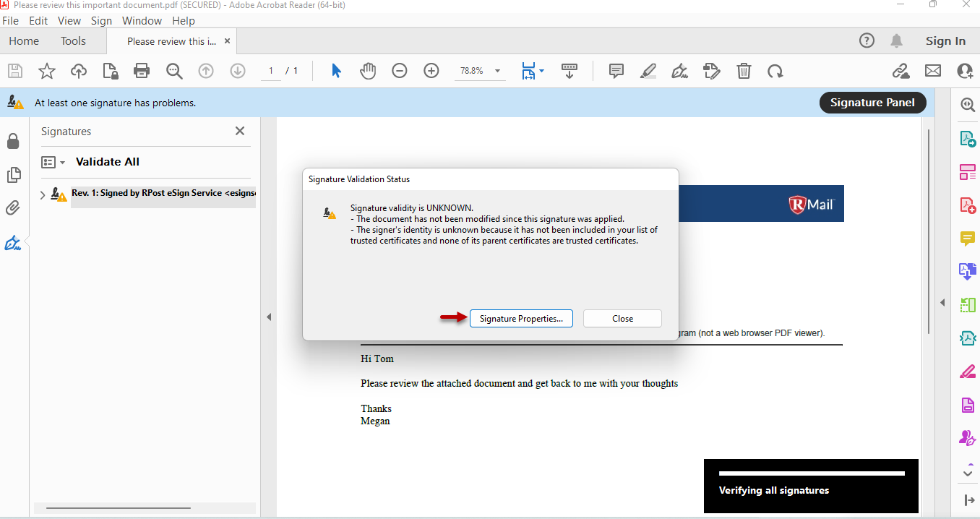Click the Signature Panel button
Screen dimensions: 980x519
click(872, 103)
